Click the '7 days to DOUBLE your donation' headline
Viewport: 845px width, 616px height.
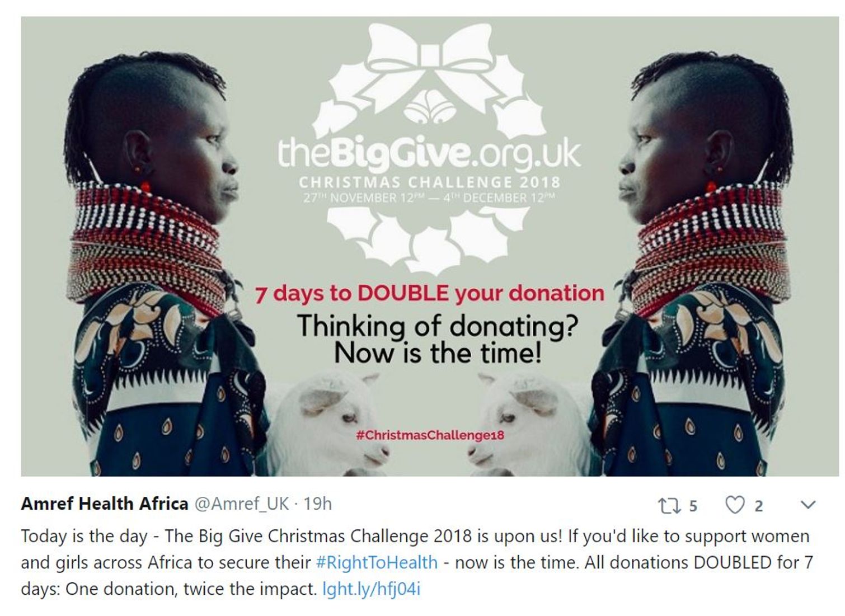[430, 293]
